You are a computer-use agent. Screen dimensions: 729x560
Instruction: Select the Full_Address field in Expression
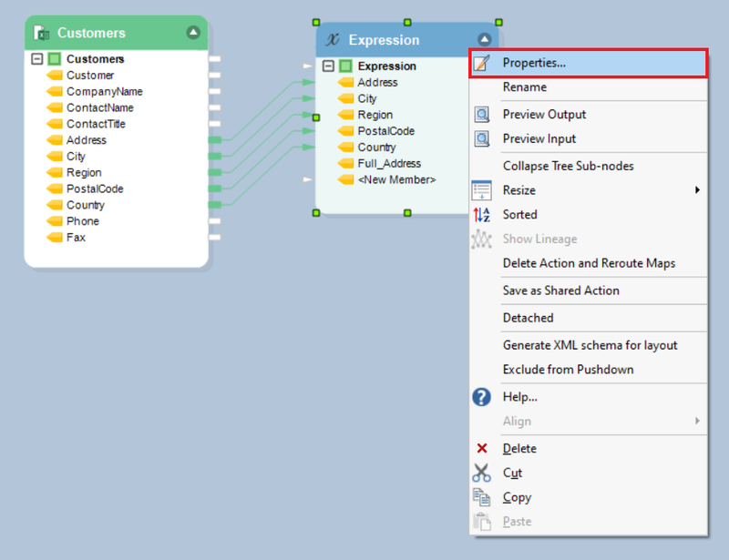389,164
